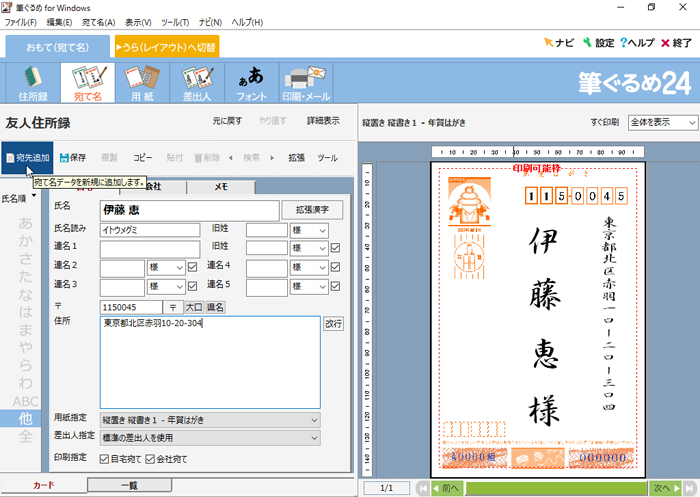Open 設定 settings wrench icon
The width and height of the screenshot is (700, 497).
(597, 43)
